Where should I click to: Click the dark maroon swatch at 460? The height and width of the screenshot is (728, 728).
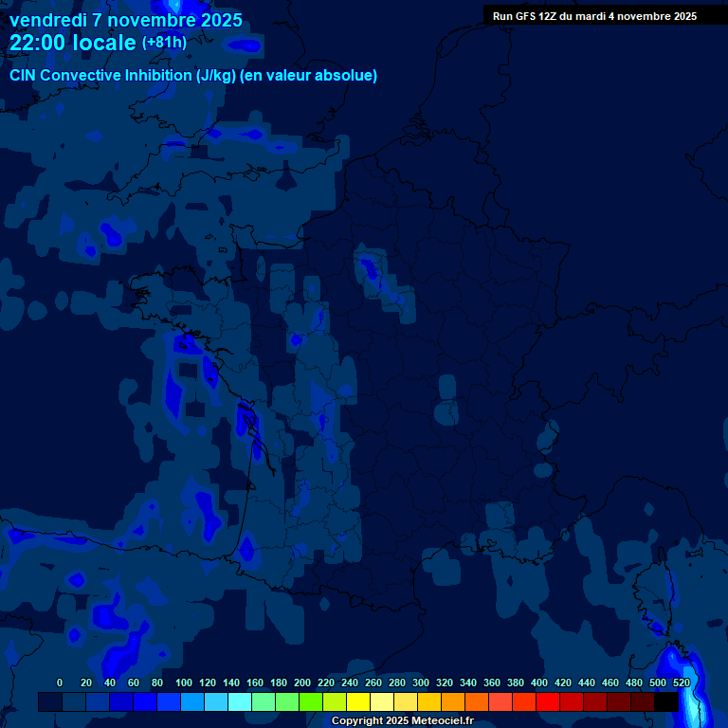point(619,702)
